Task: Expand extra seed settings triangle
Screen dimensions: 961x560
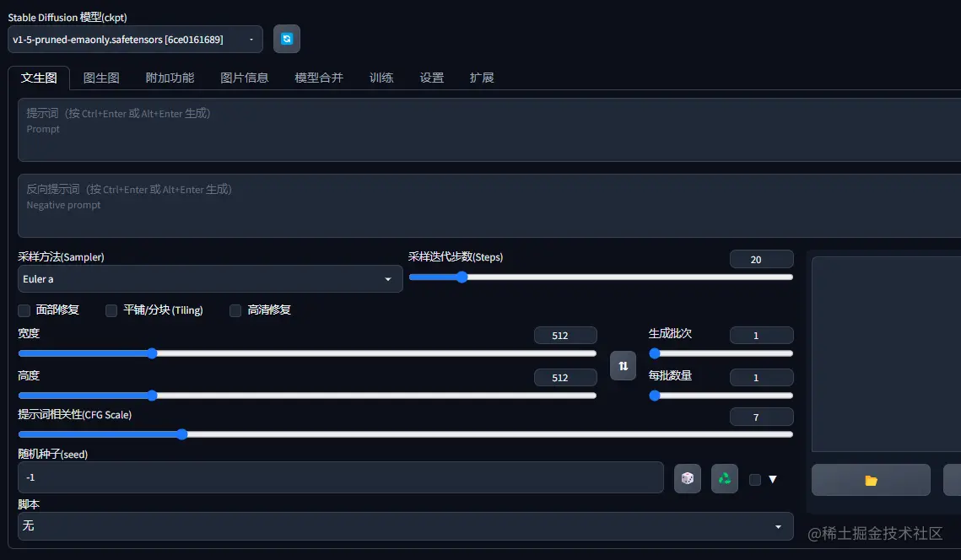Action: click(773, 479)
